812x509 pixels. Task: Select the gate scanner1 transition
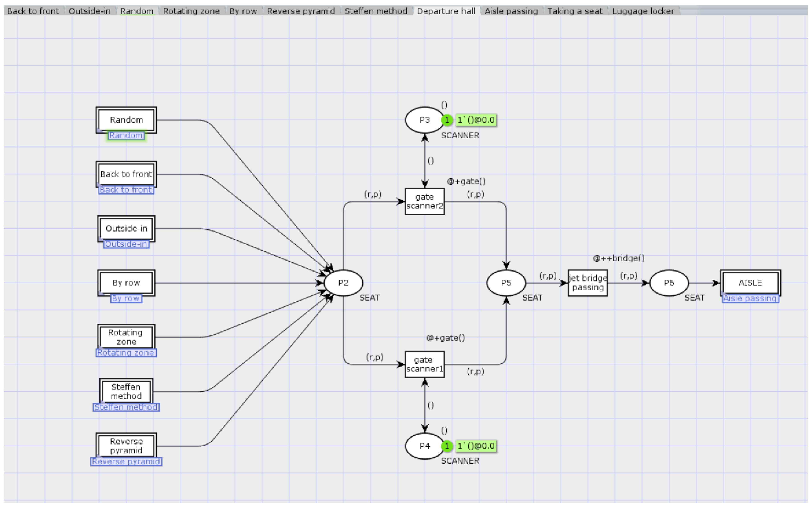point(425,364)
